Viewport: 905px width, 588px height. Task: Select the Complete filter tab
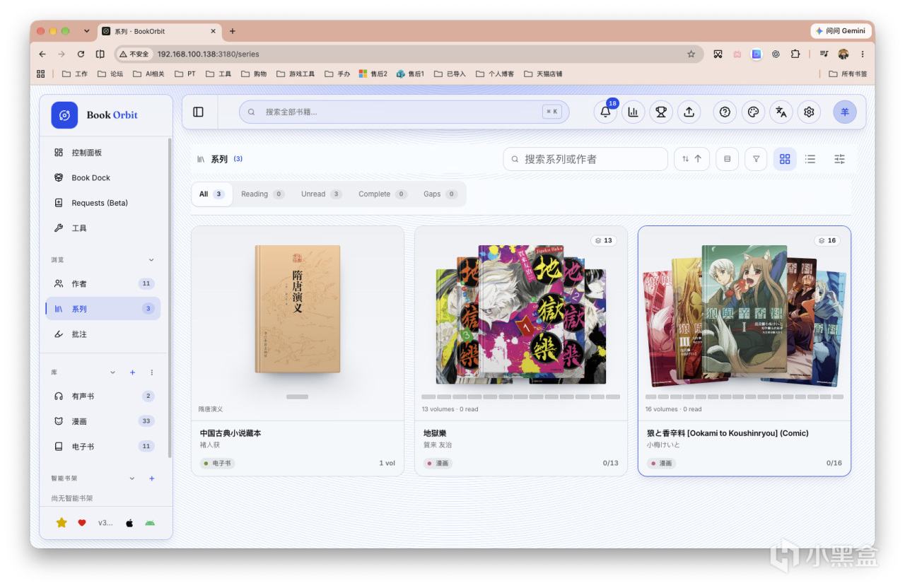tap(383, 194)
